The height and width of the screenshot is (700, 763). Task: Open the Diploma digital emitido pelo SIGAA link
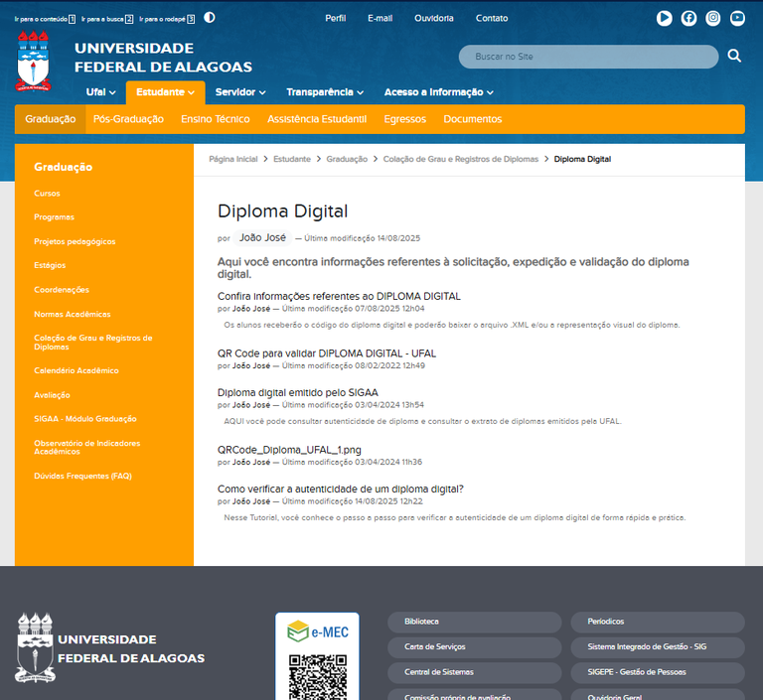pyautogui.click(x=297, y=392)
